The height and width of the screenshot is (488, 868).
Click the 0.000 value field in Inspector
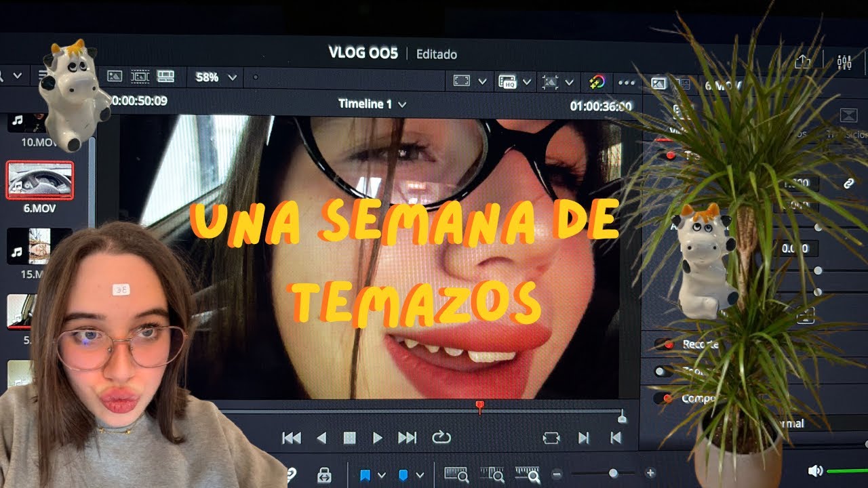click(x=795, y=249)
